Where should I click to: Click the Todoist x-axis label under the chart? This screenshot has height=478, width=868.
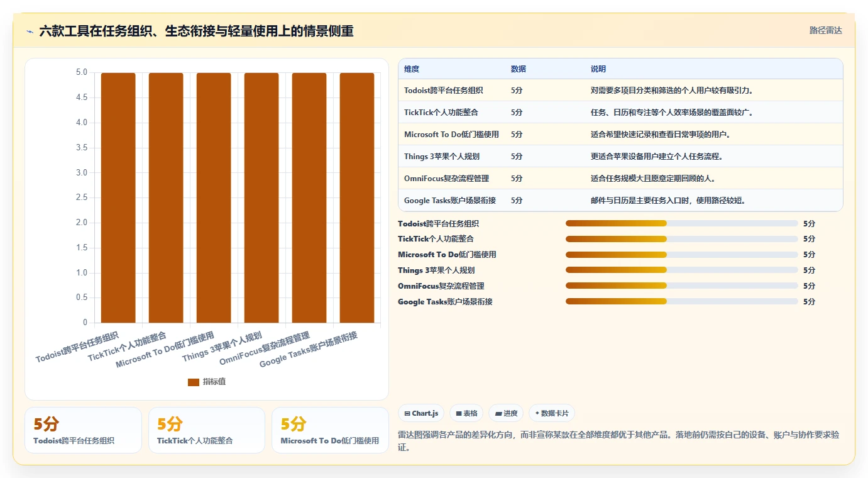[77, 347]
